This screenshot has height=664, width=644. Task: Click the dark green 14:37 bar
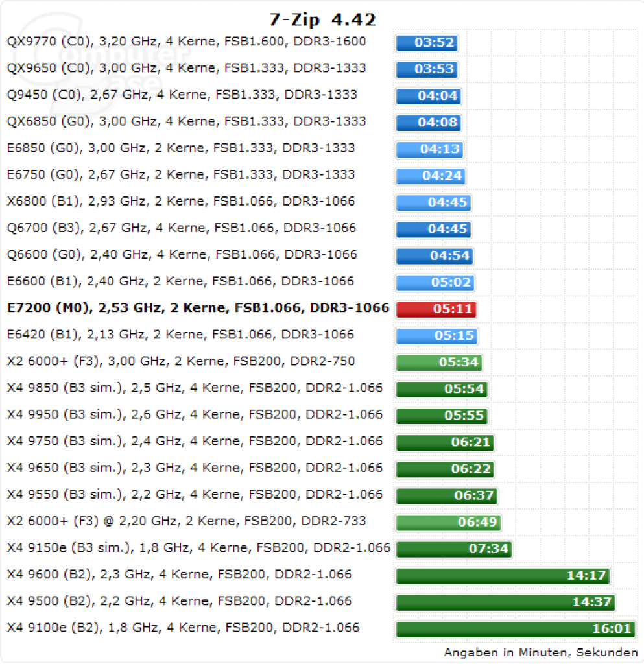click(506, 603)
